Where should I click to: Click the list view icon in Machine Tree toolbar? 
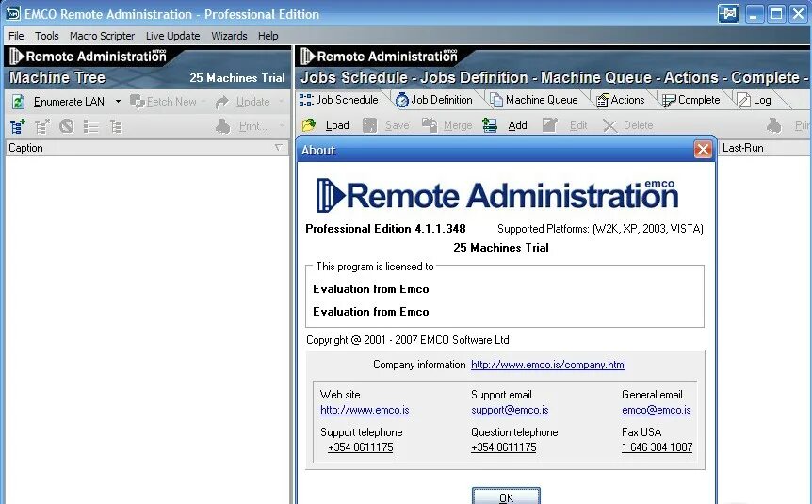coord(91,126)
